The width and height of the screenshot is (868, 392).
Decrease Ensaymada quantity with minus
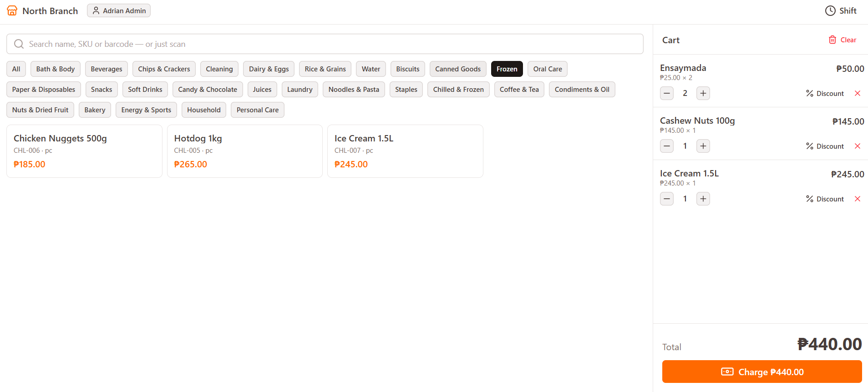coord(667,93)
